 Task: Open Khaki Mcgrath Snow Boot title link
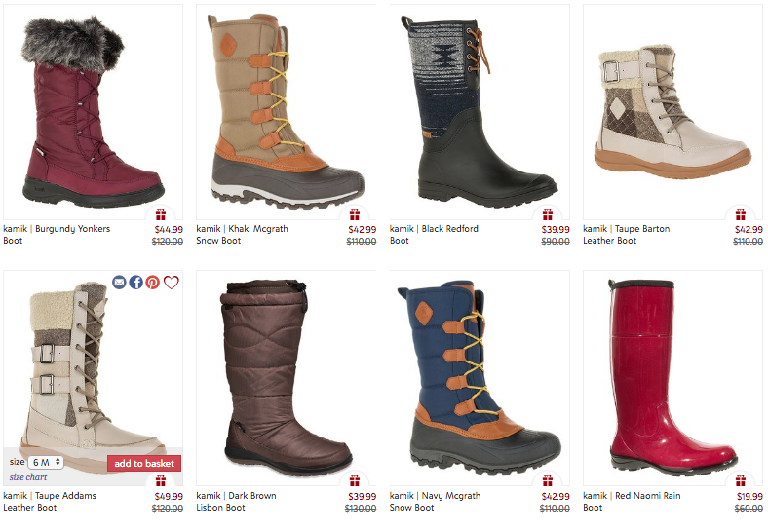click(x=242, y=235)
